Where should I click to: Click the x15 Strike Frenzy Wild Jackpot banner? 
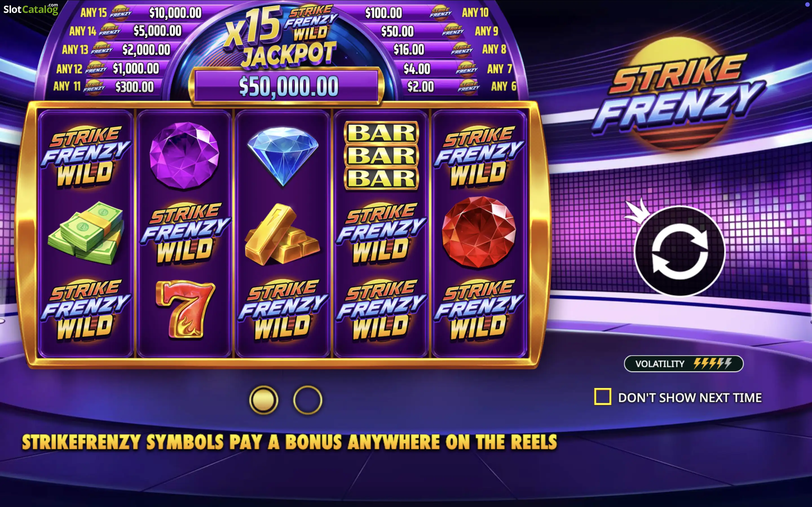(x=281, y=36)
